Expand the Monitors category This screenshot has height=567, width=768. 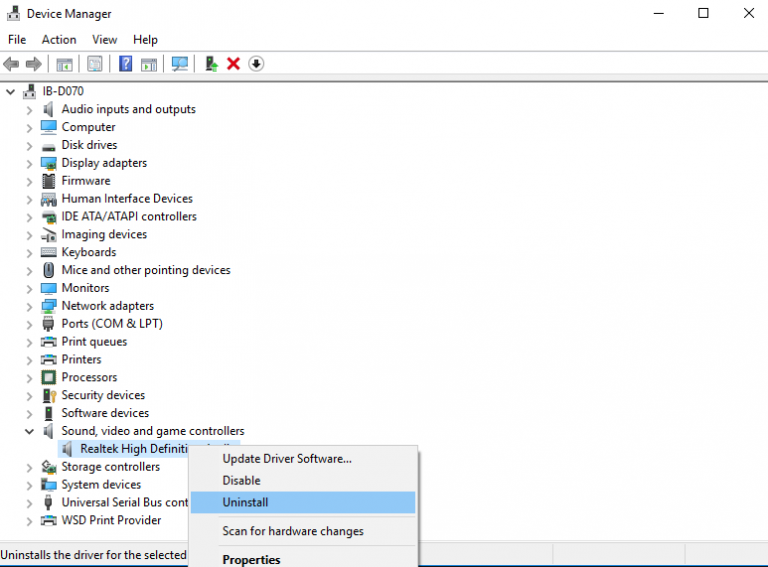pyautogui.click(x=29, y=289)
